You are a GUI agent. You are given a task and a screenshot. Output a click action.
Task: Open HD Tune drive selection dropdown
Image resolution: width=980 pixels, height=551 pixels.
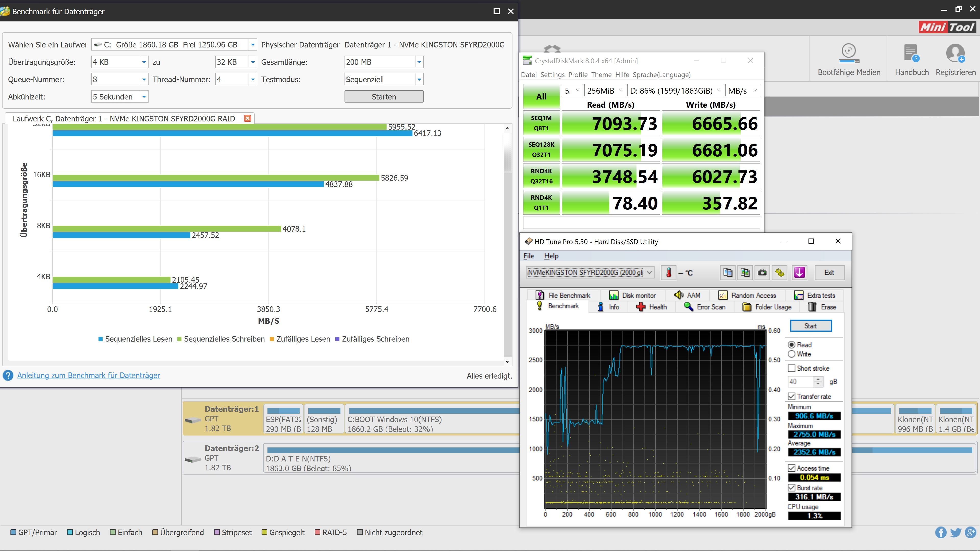[x=591, y=272]
